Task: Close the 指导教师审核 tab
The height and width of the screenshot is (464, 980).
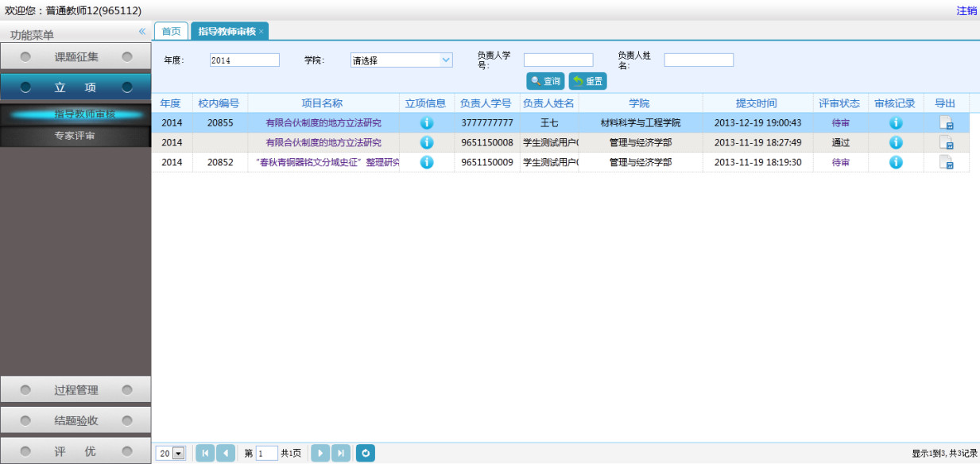Action: (261, 32)
